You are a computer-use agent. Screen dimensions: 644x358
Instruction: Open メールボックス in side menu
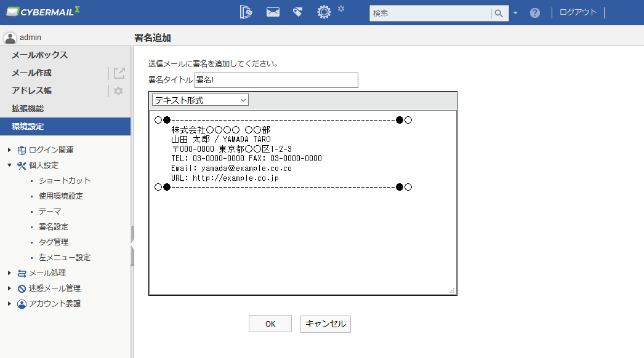tap(39, 55)
